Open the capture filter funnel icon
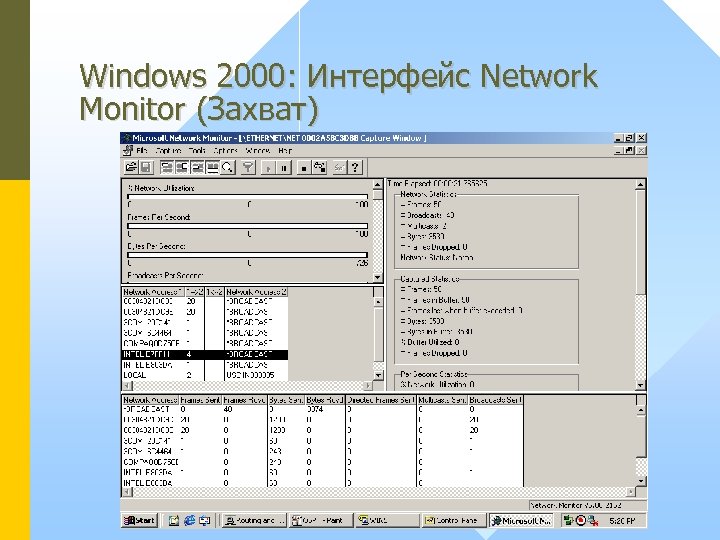 tap(248, 168)
